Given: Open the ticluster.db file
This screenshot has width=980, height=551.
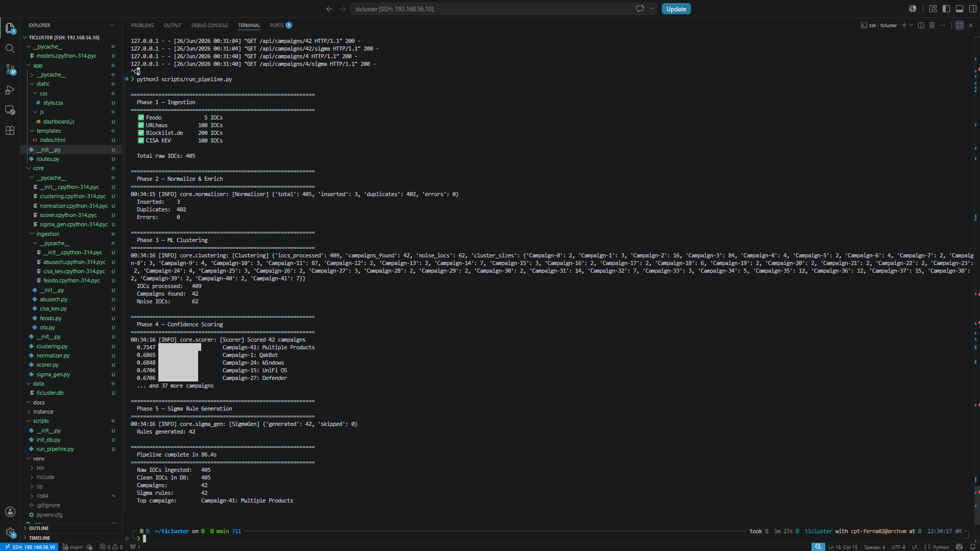Looking at the screenshot, I should click(x=71, y=393).
